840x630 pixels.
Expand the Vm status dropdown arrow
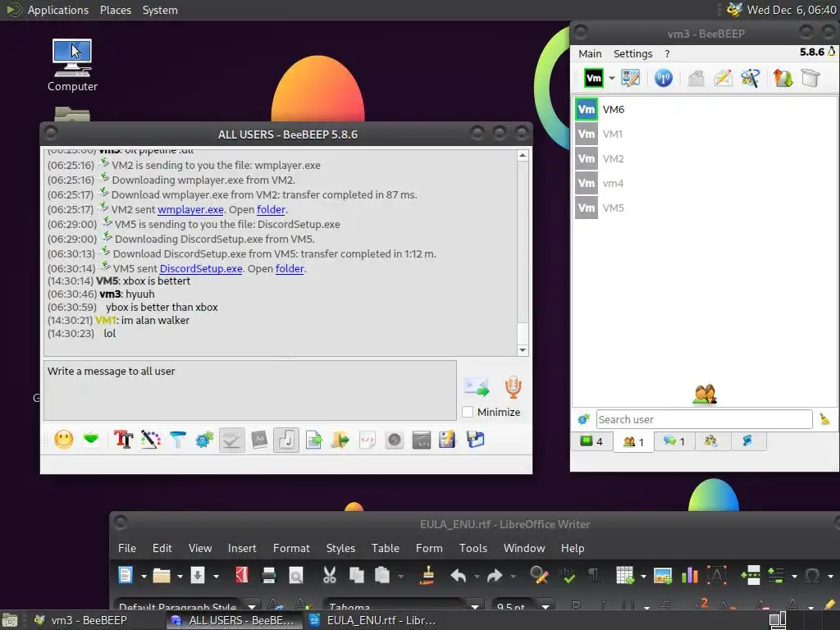611,78
